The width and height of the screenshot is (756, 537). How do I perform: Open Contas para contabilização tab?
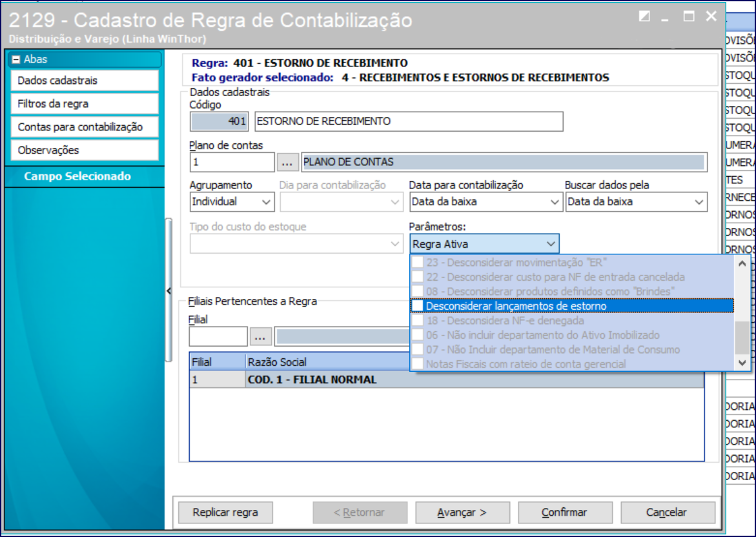tap(85, 127)
